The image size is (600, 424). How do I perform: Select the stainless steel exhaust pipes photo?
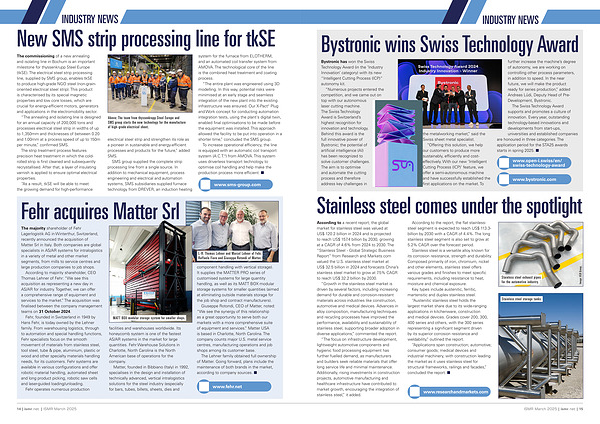(x=541, y=254)
